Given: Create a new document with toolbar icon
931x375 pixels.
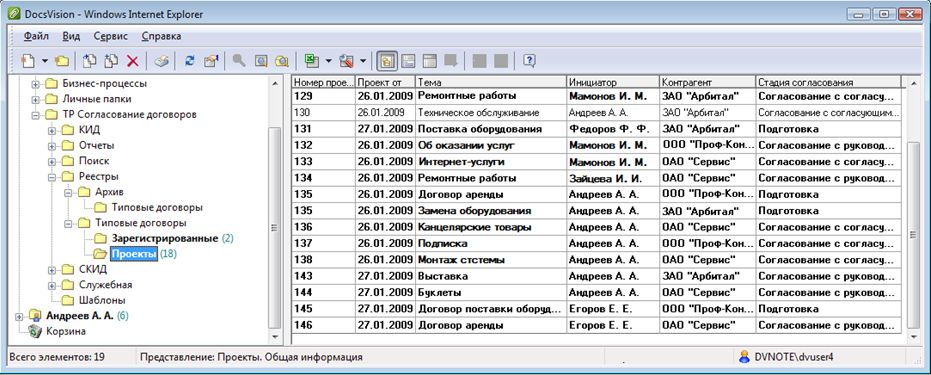Looking at the screenshot, I should (x=28, y=61).
